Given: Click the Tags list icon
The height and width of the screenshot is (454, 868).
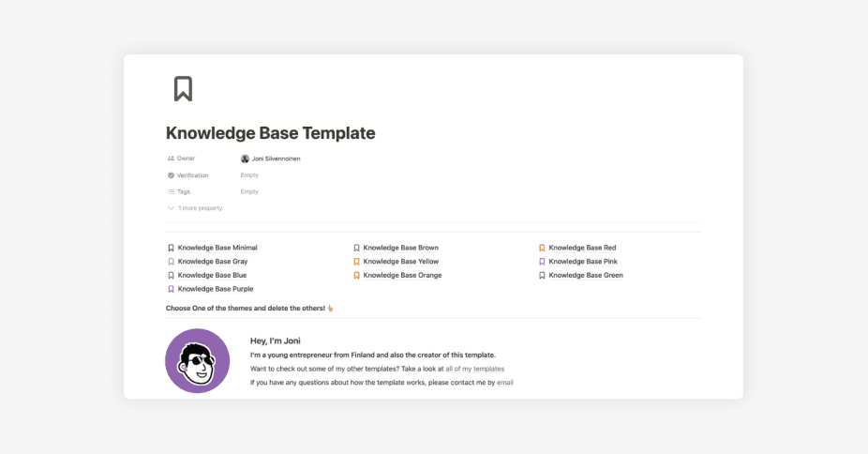Looking at the screenshot, I should (x=171, y=191).
